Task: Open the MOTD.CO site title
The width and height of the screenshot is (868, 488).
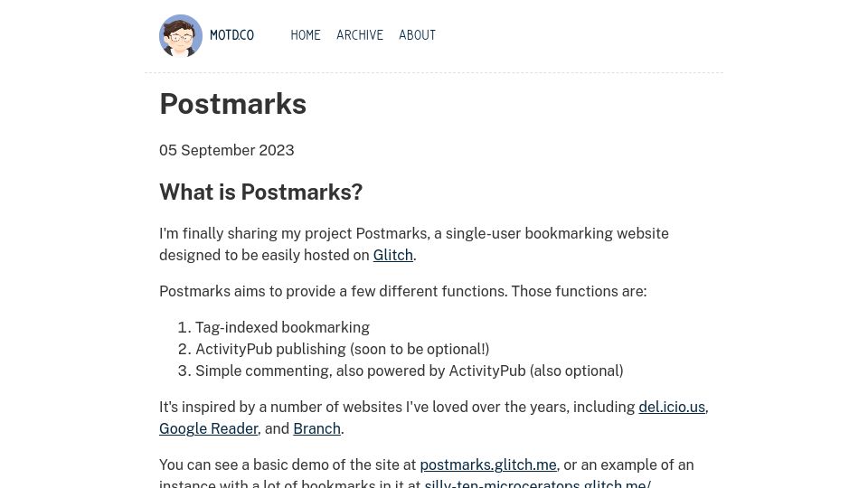Action: pos(232,35)
